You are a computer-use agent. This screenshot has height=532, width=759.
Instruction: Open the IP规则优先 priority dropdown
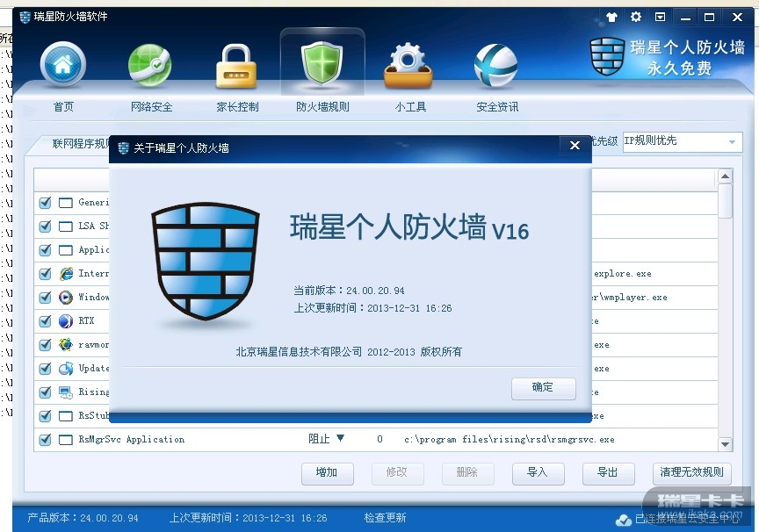tap(683, 141)
